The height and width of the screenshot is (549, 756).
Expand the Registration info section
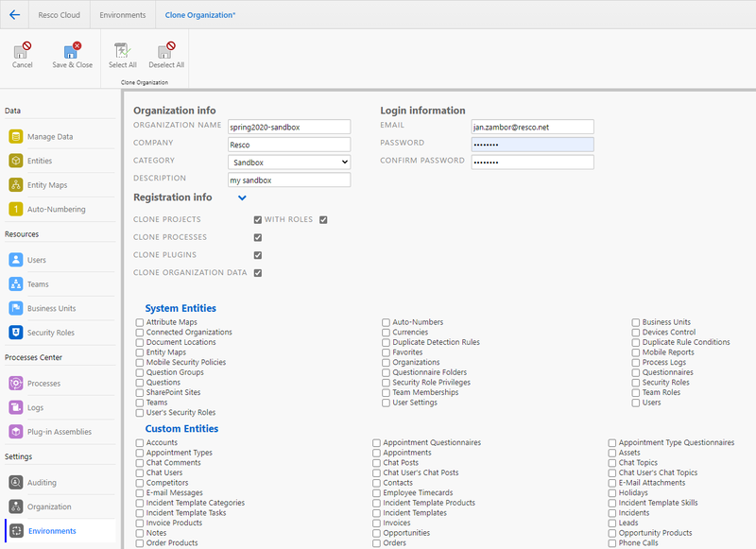pos(242,198)
